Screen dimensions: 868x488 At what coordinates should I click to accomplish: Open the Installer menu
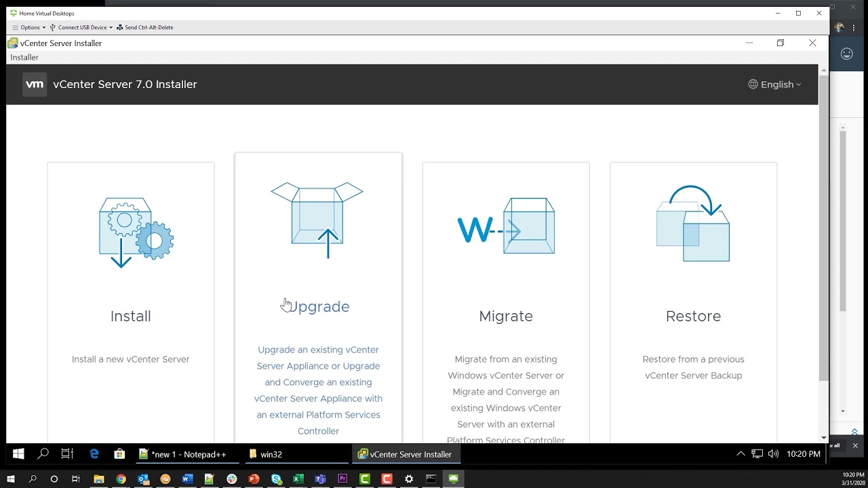pyautogui.click(x=24, y=58)
